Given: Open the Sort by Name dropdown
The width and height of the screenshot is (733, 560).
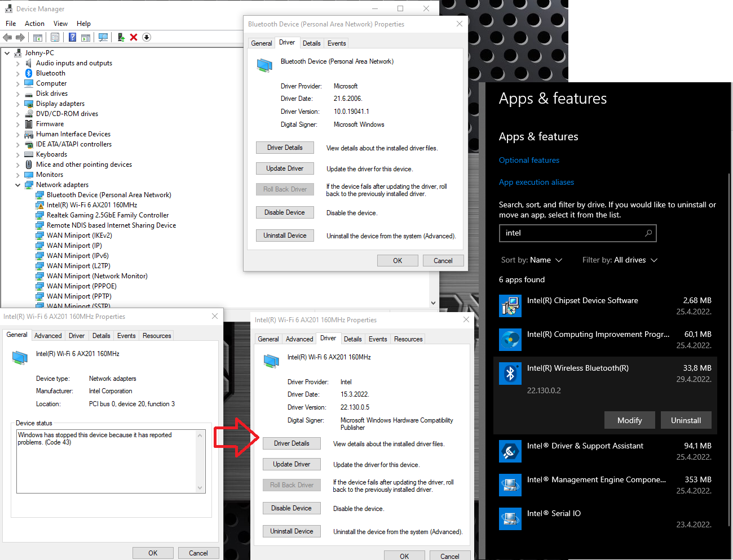Looking at the screenshot, I should coord(532,260).
